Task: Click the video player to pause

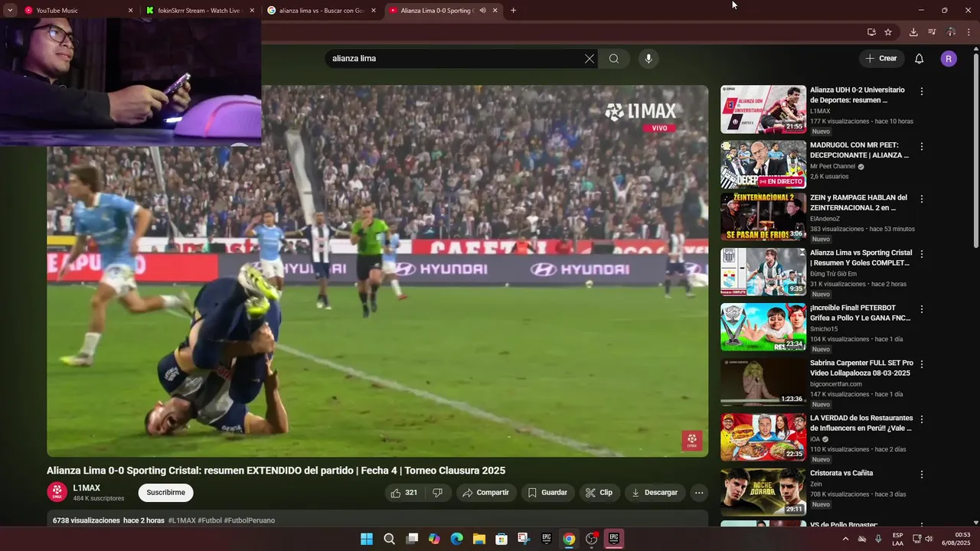Action: pos(377,271)
